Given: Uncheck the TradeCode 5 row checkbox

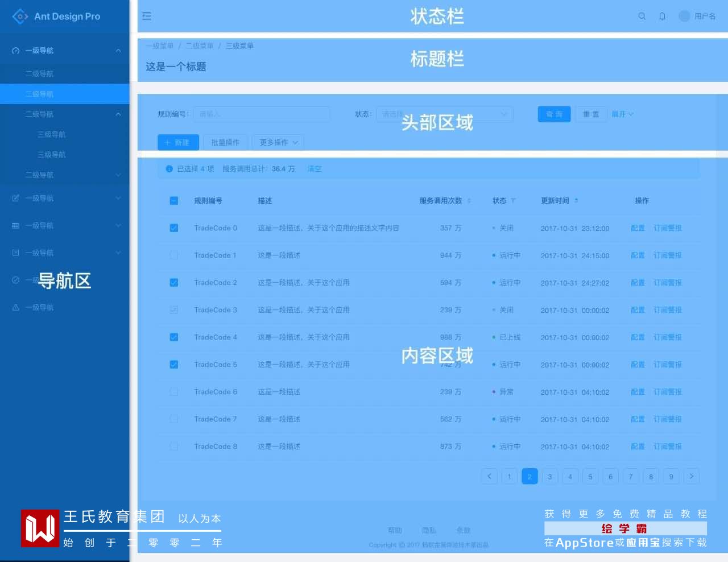Looking at the screenshot, I should click(x=174, y=365).
